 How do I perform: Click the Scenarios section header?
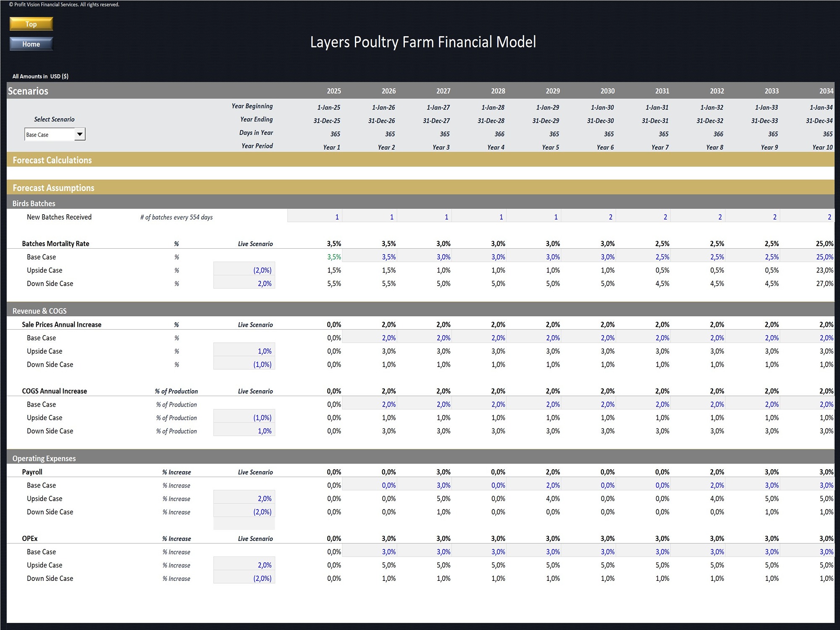28,91
